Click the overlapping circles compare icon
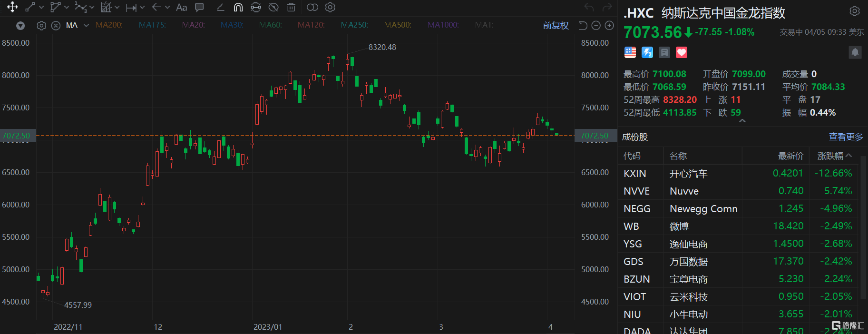Viewport: 868px width, 334px height. (312, 7)
